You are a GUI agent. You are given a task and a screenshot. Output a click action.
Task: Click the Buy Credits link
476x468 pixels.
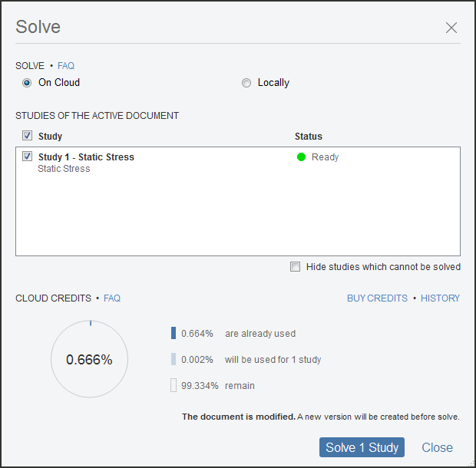coord(377,298)
